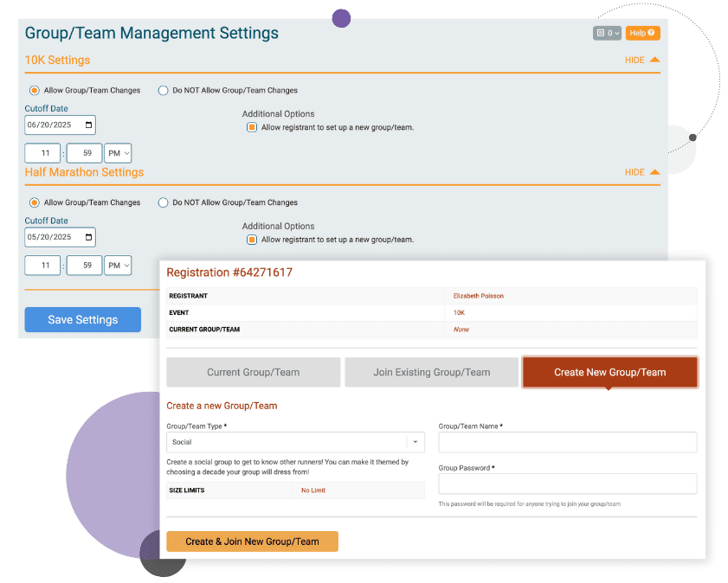Viewport: 728px width, 583px height.
Task: Switch to the Current Group/Team tab
Action: coord(253,372)
